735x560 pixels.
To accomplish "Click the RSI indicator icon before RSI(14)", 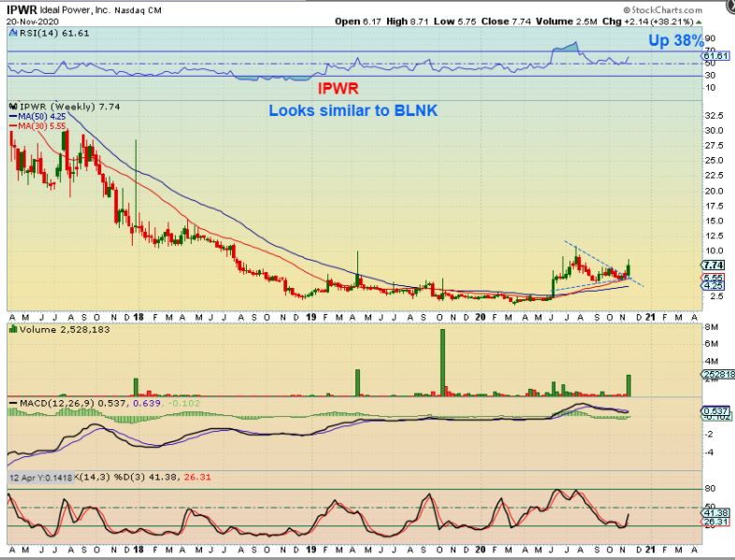I will 13,33.
